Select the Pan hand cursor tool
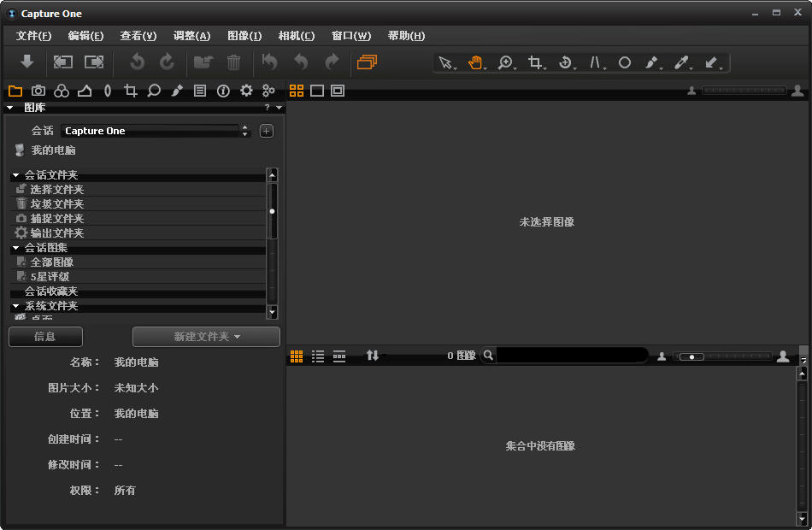The width and height of the screenshot is (812, 530). tap(474, 62)
